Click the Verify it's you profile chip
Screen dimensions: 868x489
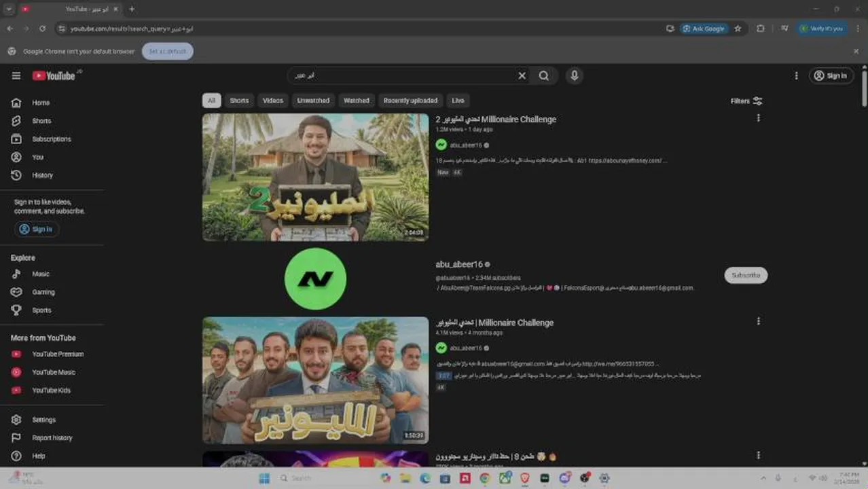point(822,29)
